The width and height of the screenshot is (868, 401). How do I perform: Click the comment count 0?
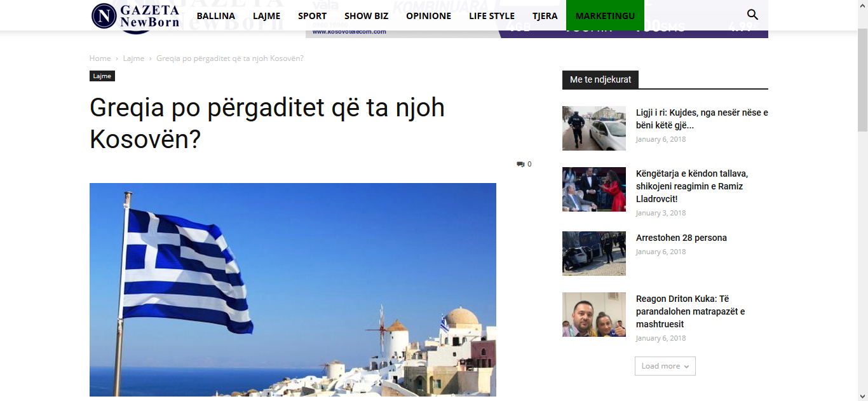(529, 165)
